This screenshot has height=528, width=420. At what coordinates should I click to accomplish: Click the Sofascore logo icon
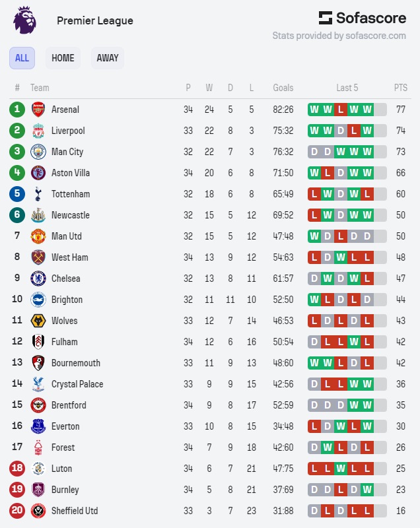tap(326, 18)
